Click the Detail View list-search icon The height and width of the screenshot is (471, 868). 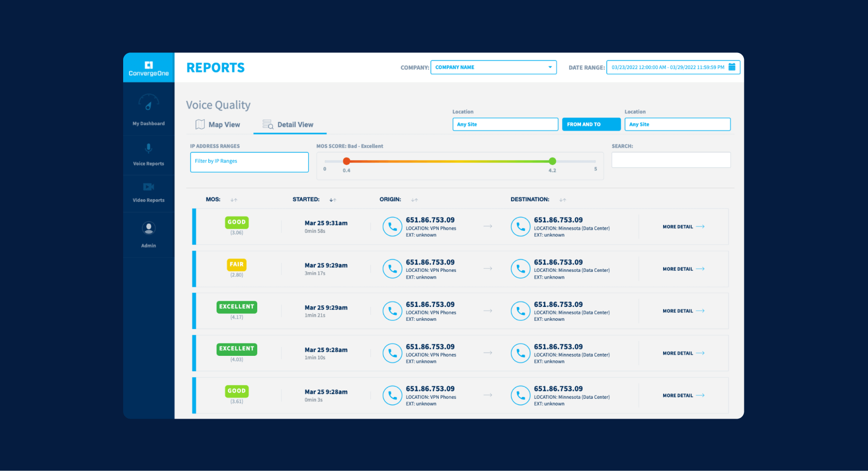pyautogui.click(x=268, y=125)
